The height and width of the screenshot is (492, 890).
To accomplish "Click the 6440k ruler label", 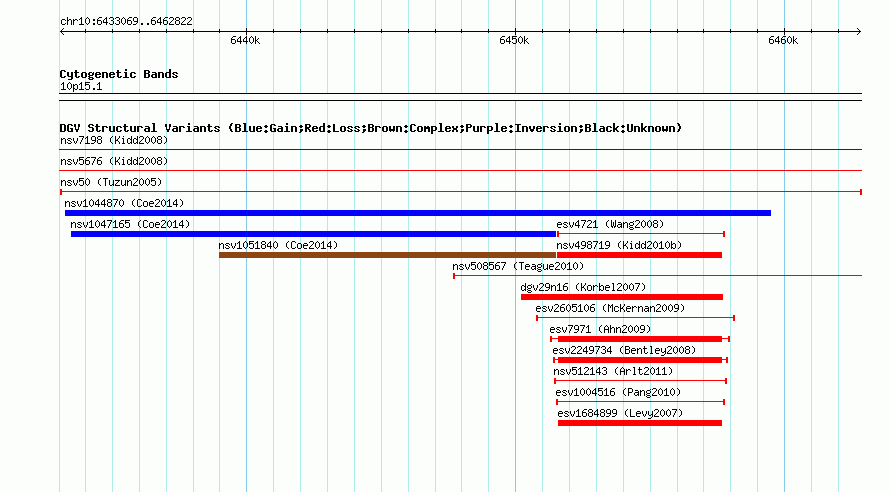I will 245,40.
